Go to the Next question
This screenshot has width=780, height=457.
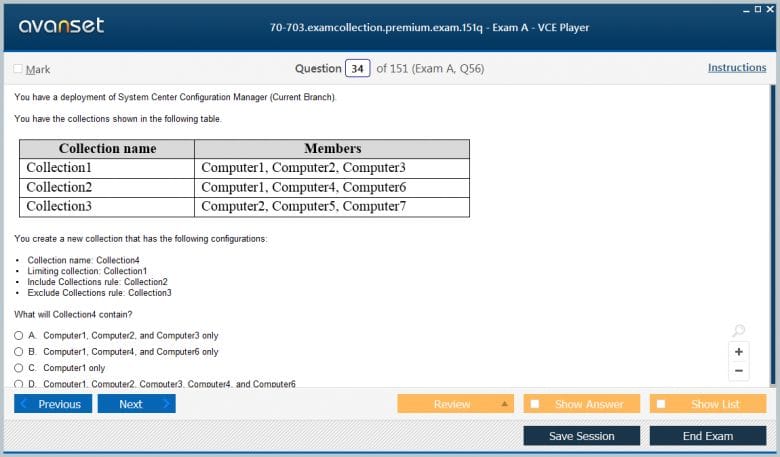point(137,404)
